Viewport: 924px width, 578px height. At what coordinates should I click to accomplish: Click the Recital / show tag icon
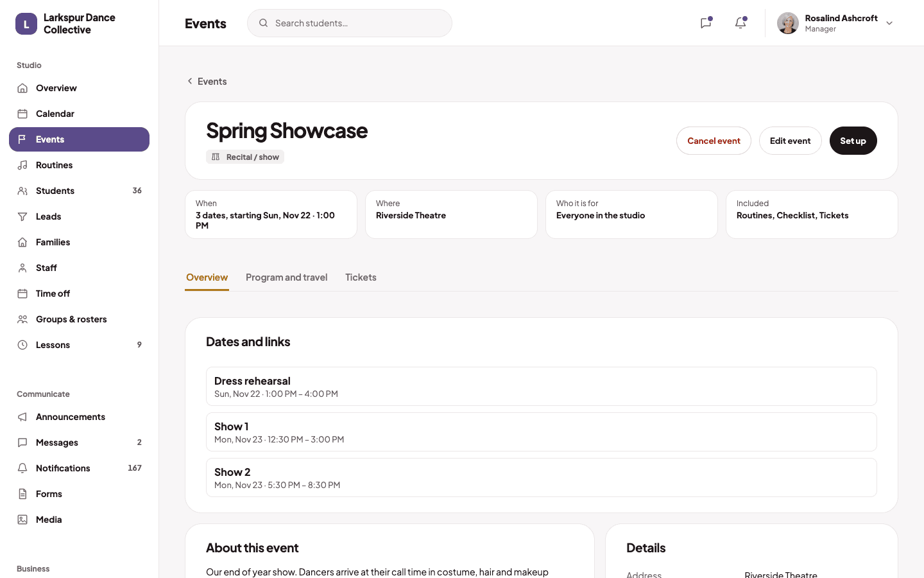(216, 157)
